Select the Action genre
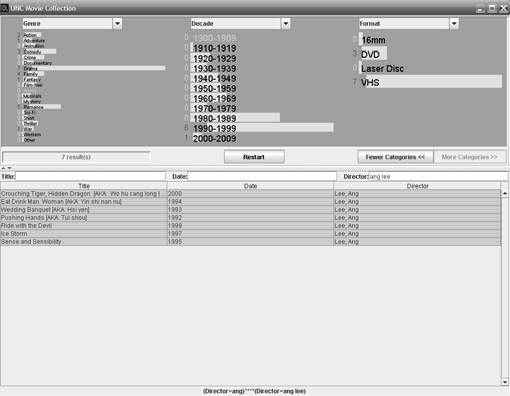510x396 pixels. [x=32, y=35]
